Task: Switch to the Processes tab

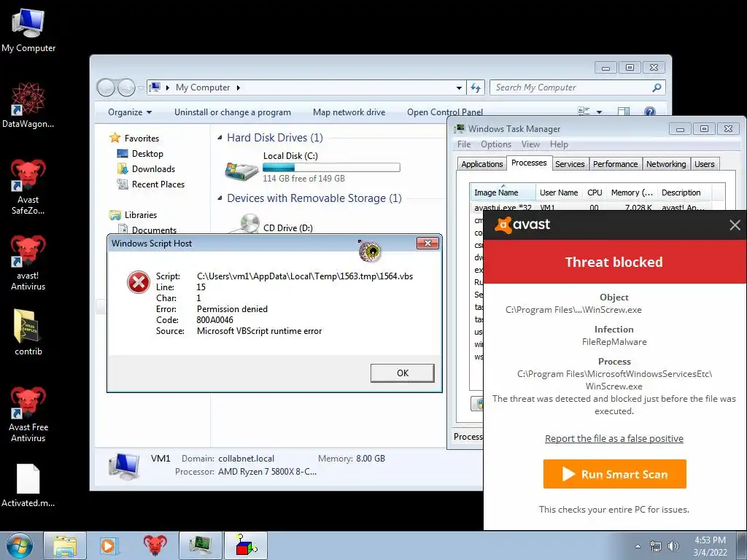Action: tap(529, 163)
